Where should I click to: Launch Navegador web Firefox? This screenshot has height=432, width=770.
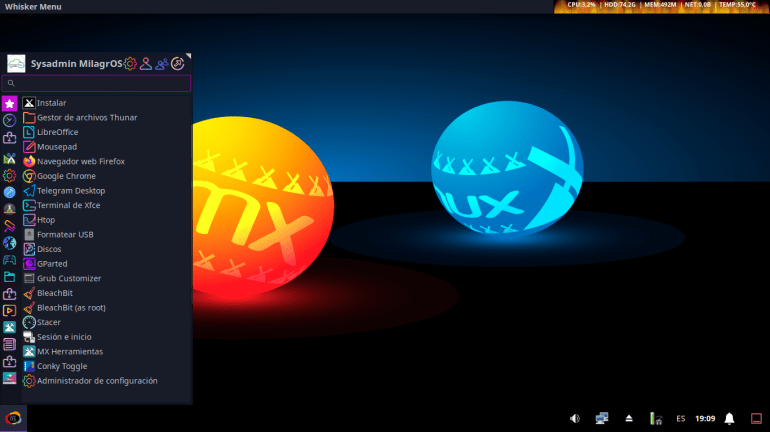(80, 161)
